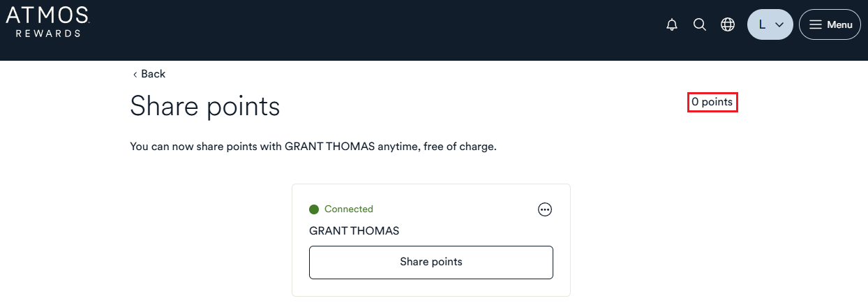Click the Share points page heading

[x=205, y=106]
